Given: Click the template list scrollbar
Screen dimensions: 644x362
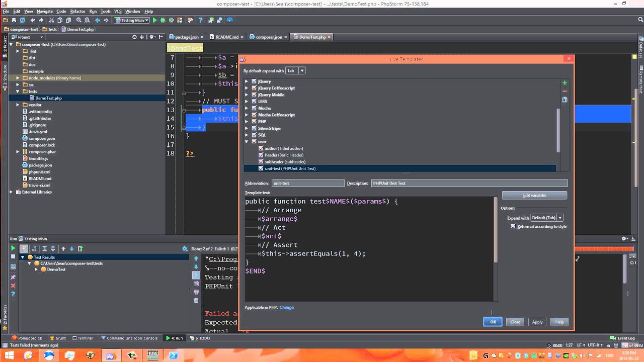Looking at the screenshot, I should (x=558, y=130).
